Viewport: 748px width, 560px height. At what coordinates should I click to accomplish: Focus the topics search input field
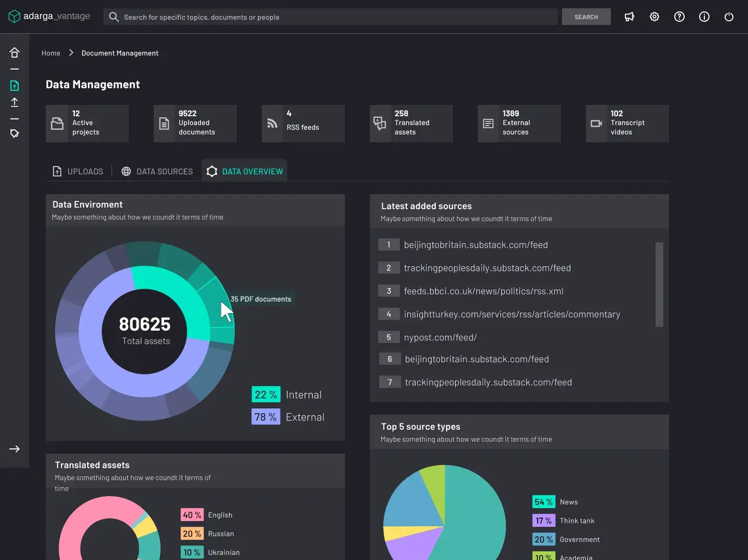(x=332, y=17)
